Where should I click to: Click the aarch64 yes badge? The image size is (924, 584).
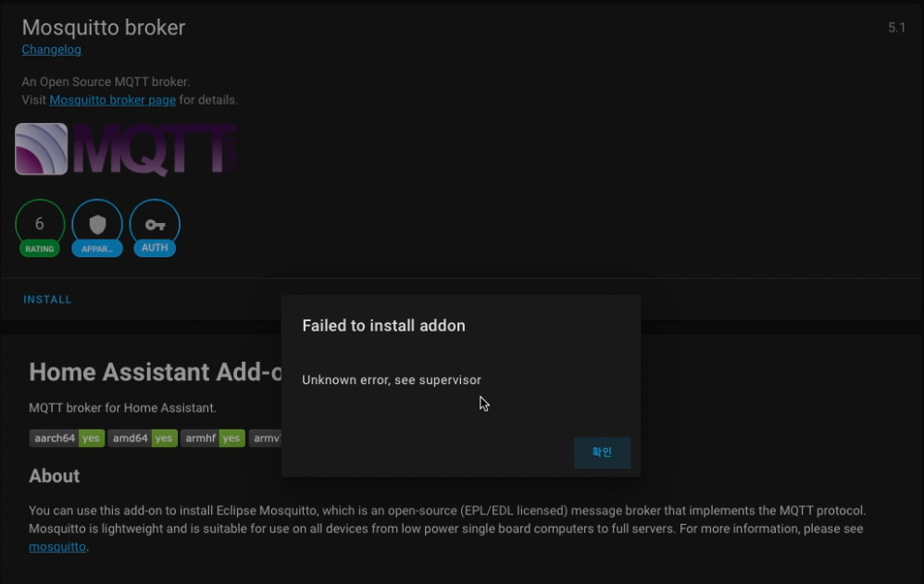67,438
